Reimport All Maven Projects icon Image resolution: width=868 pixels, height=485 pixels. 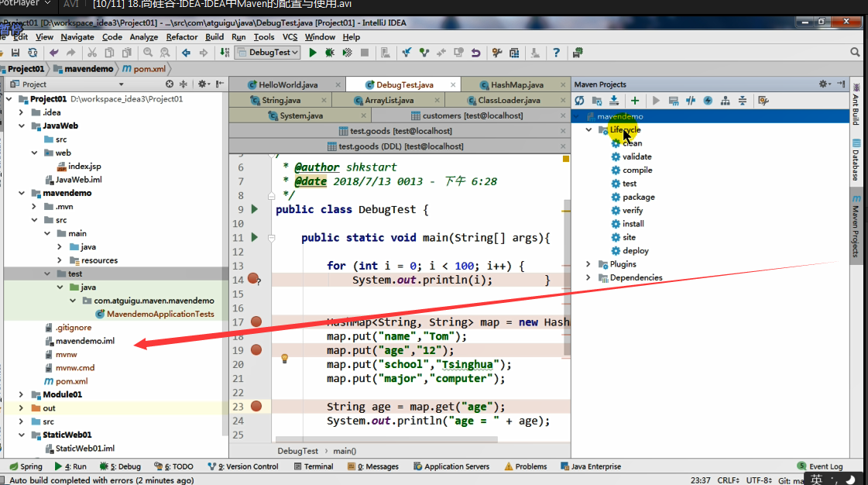click(x=580, y=101)
